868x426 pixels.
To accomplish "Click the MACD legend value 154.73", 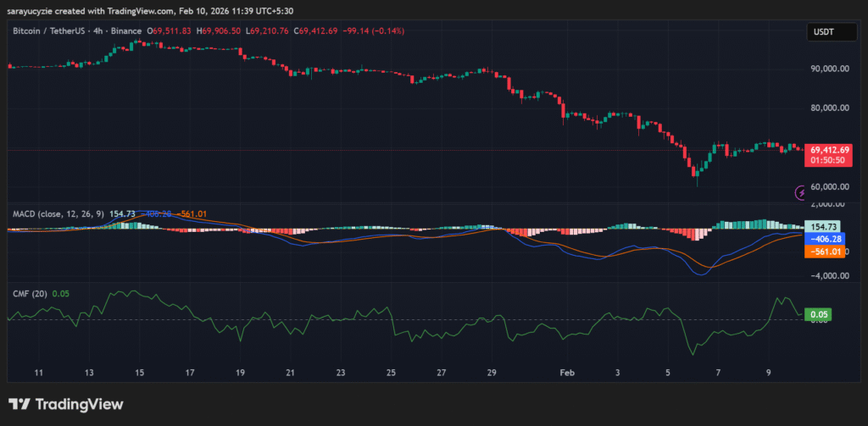I will pyautogui.click(x=121, y=213).
